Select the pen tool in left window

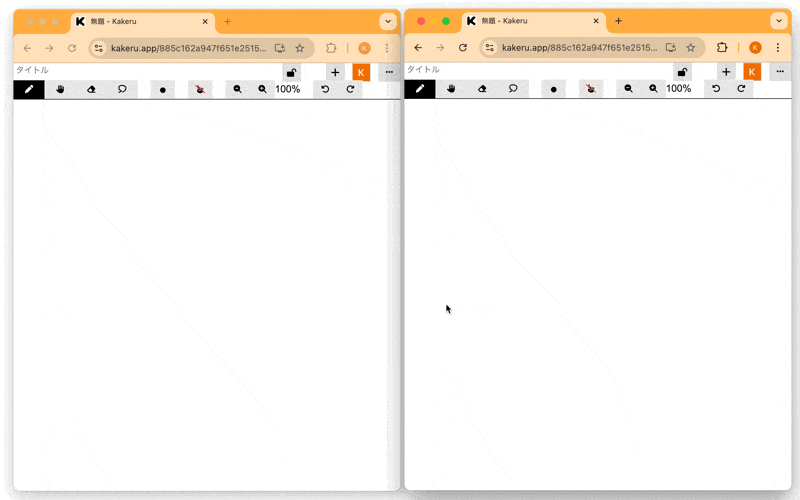point(29,89)
